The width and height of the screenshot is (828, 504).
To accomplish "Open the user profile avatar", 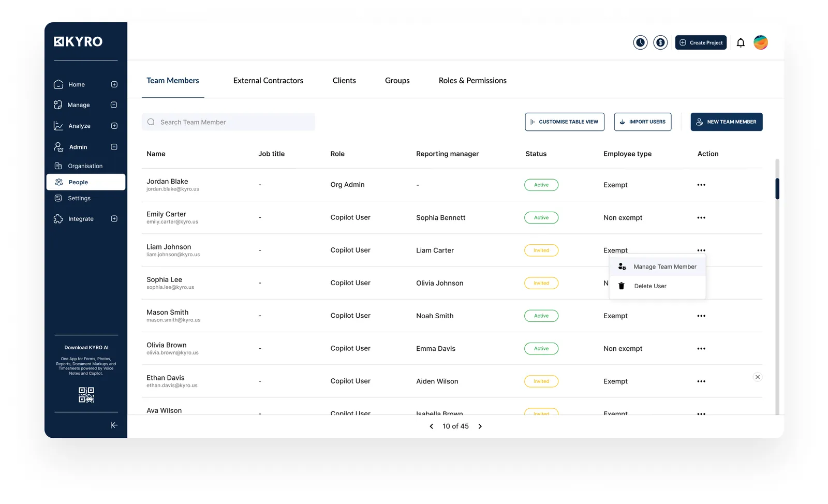I will pyautogui.click(x=761, y=42).
